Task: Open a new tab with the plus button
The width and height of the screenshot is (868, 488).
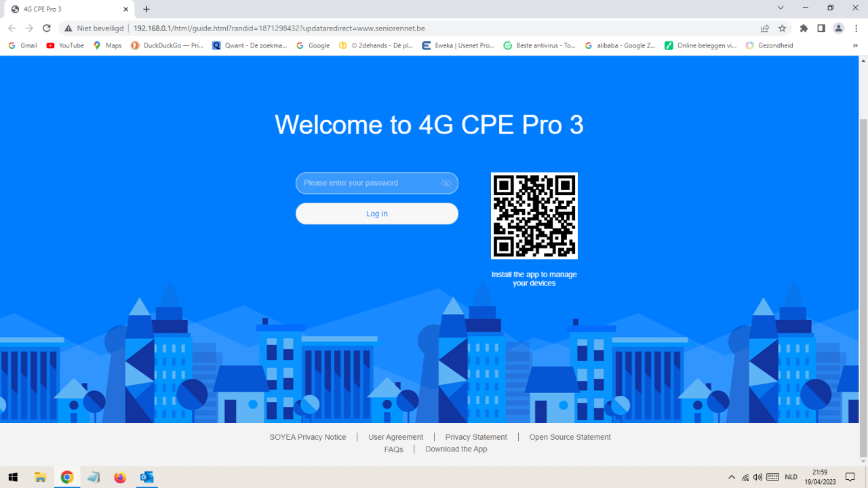Action: click(x=146, y=9)
